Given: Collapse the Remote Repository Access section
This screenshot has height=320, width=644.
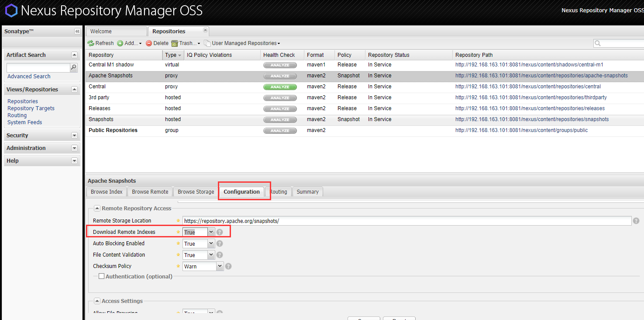Looking at the screenshot, I should (x=97, y=209).
